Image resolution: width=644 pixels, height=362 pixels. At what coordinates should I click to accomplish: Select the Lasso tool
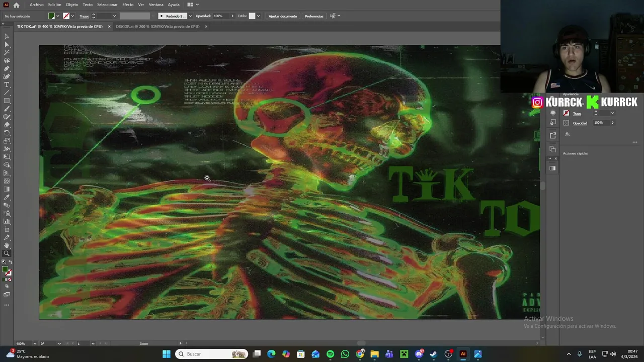coord(7,60)
